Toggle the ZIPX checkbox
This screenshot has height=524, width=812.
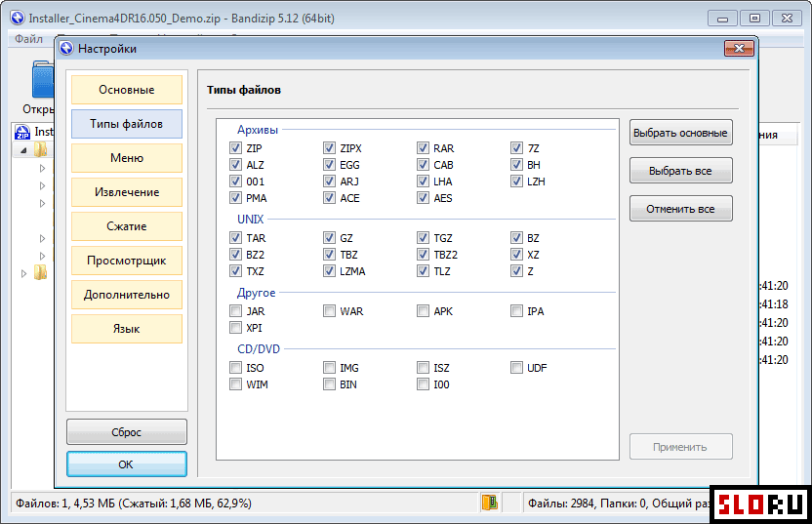pyautogui.click(x=329, y=148)
